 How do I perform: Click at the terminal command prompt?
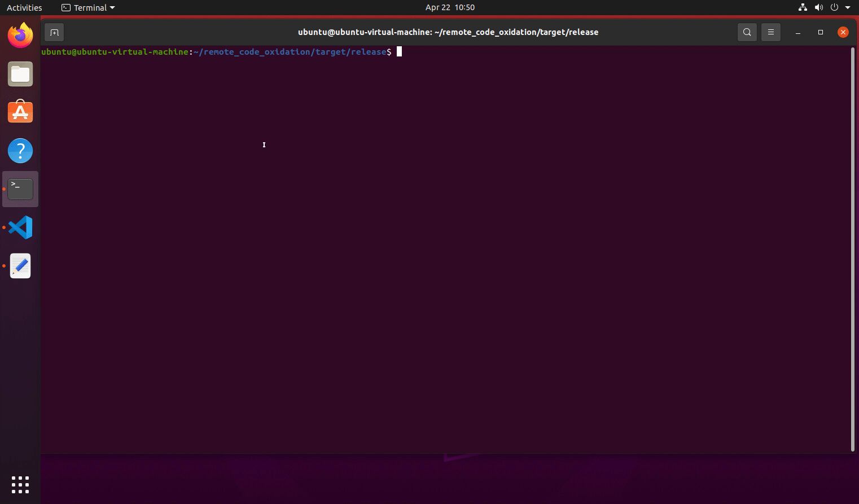pos(399,52)
